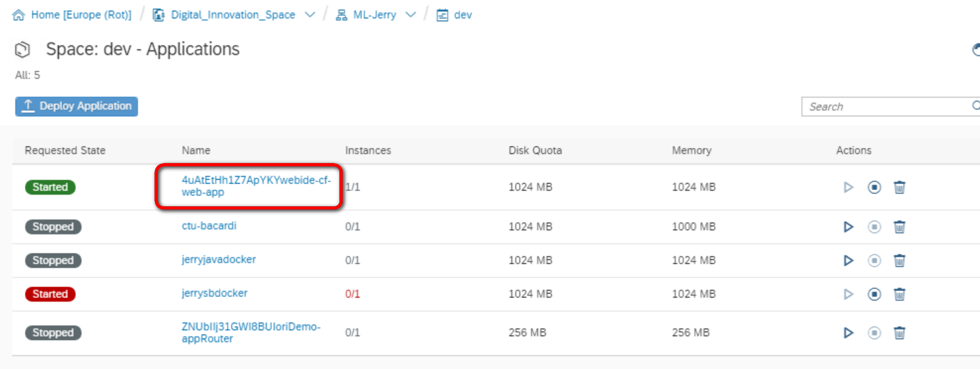Click the dev breadcrumb item
The image size is (980, 369).
(463, 15)
